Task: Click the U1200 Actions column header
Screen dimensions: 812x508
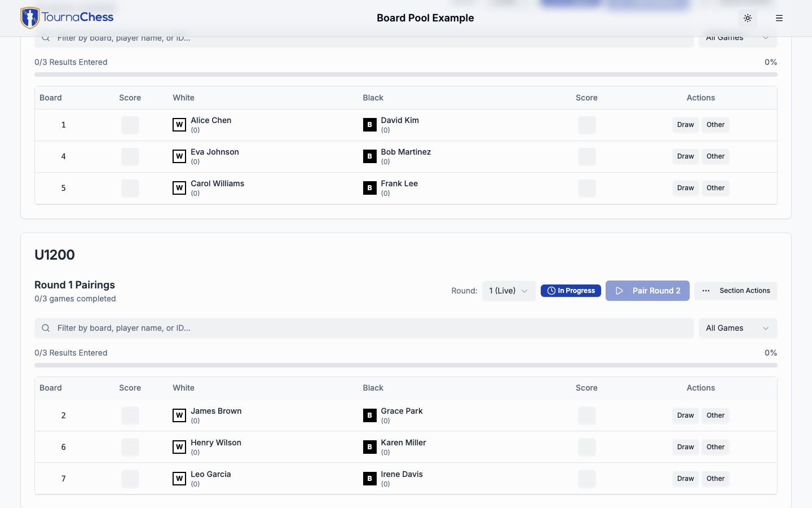Action: coord(701,388)
